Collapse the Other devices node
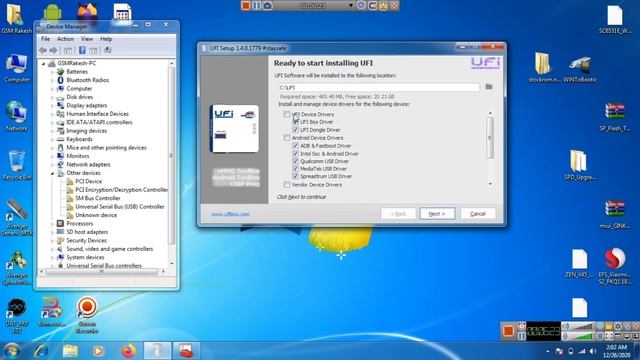Screen dimensions: 640x360 coord(52,173)
